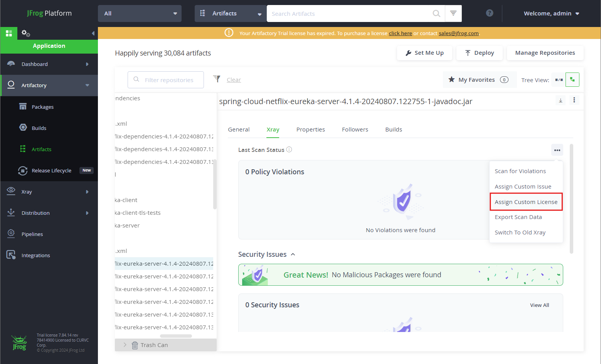
Task: Click the Xray panel vertical scrollbar
Action: 571,199
